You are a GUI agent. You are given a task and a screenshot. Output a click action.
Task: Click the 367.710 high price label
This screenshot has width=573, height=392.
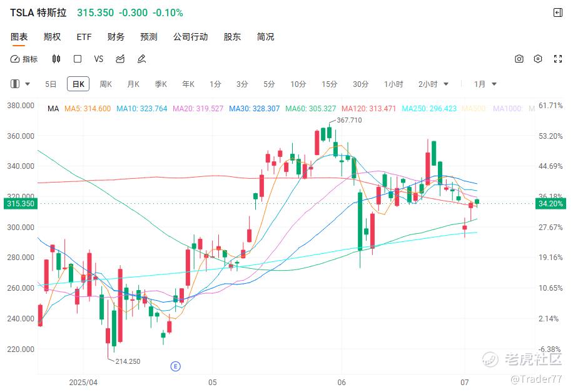[x=349, y=120]
